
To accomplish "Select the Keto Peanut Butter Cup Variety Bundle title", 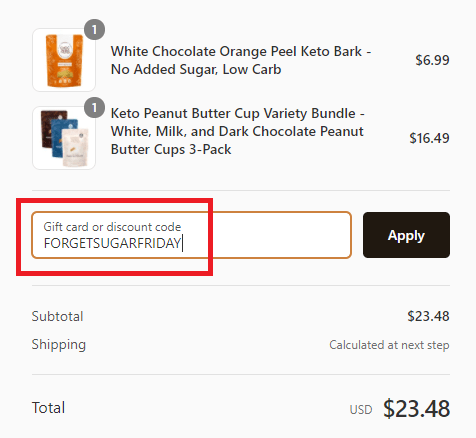I will (237, 131).
